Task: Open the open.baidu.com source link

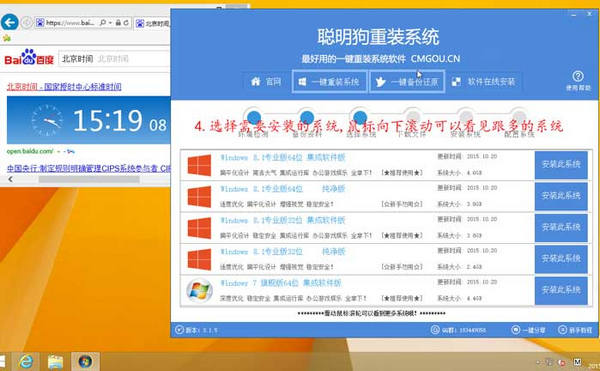Action: pyautogui.click(x=30, y=151)
